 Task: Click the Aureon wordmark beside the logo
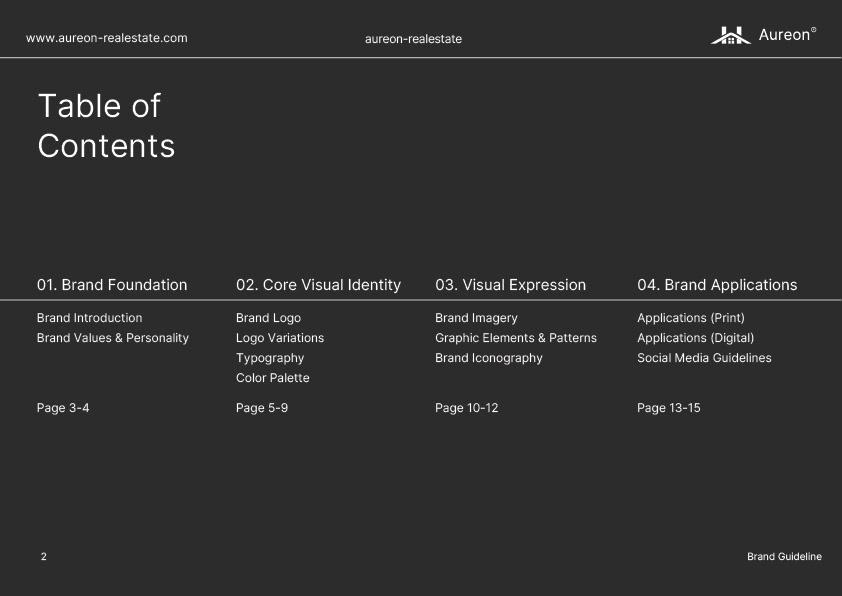click(784, 35)
